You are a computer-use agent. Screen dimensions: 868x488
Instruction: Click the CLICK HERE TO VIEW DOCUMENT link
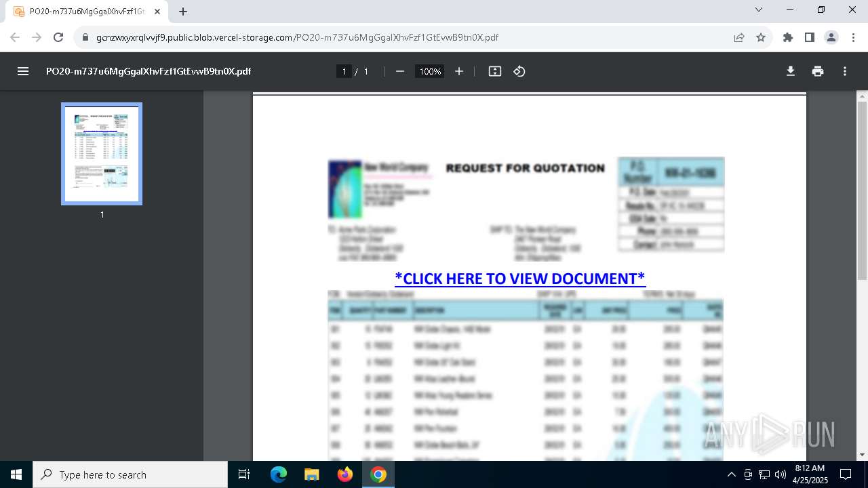[520, 279]
